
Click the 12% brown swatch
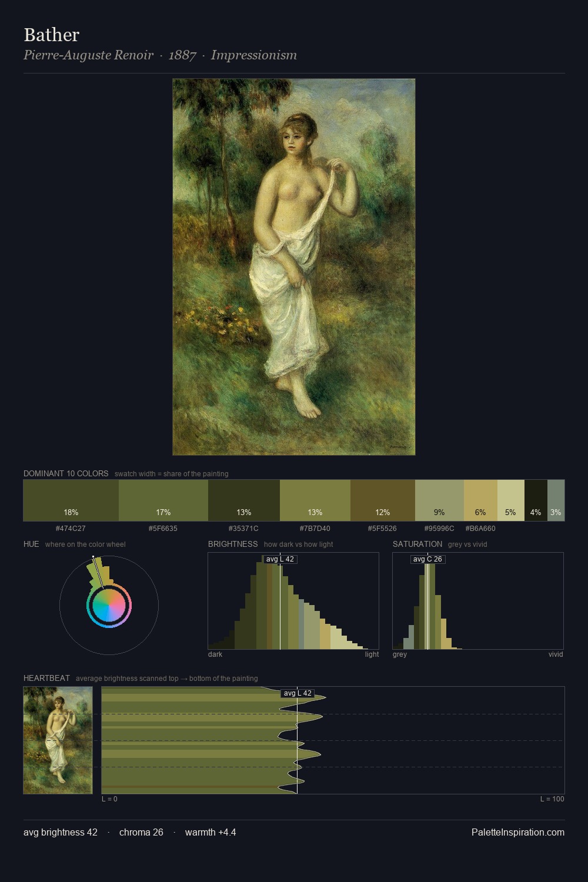click(383, 500)
